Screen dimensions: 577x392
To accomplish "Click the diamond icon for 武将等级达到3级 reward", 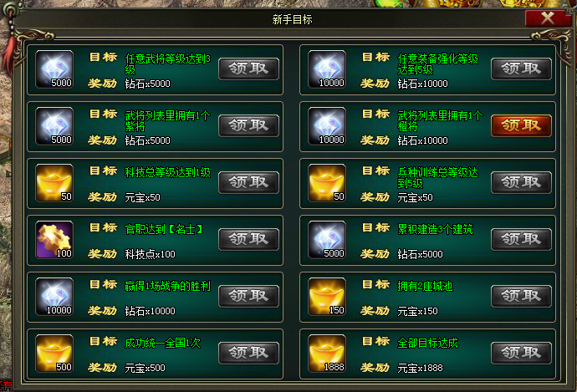I will 54,69.
